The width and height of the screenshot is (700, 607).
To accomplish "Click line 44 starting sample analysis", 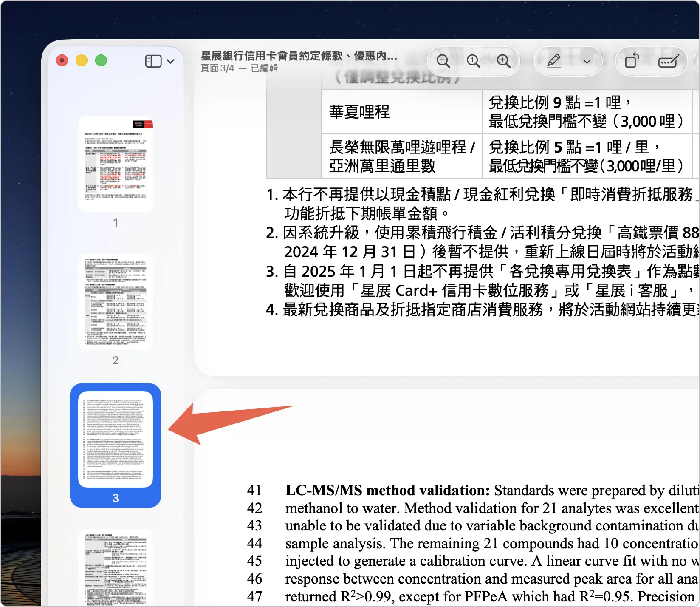I will 492,544.
